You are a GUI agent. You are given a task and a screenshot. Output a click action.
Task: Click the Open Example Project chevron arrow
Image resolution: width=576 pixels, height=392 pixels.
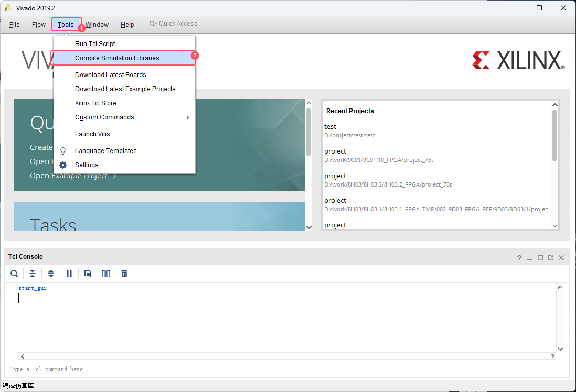coord(114,176)
